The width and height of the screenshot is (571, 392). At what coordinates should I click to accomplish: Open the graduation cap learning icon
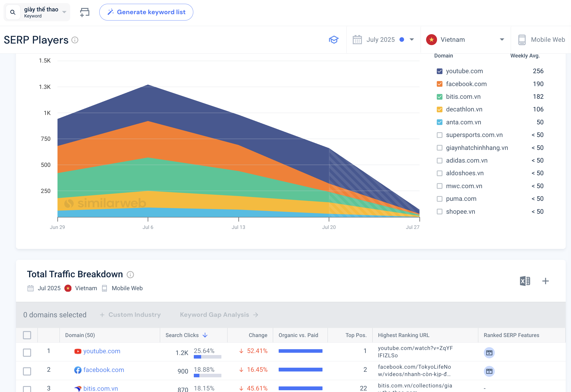(334, 40)
